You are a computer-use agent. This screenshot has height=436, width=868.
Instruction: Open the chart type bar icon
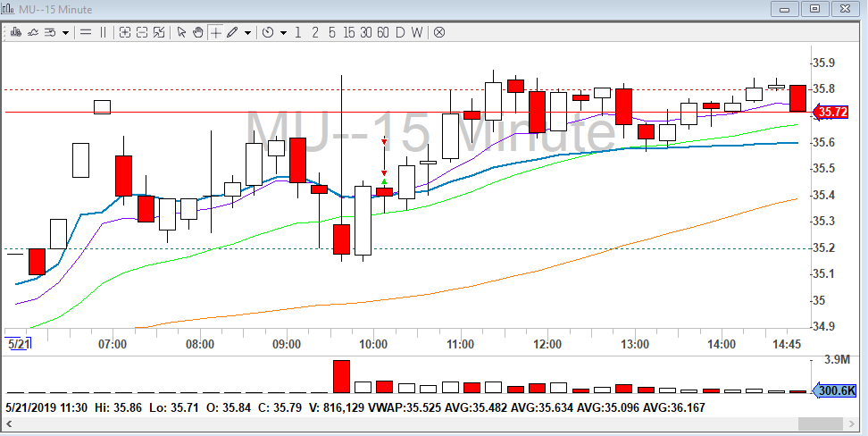click(15, 33)
